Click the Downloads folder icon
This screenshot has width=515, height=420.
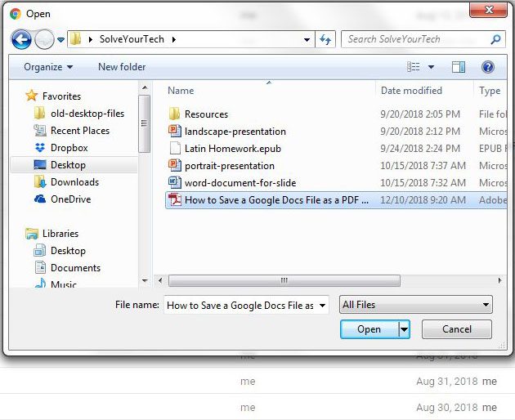40,181
